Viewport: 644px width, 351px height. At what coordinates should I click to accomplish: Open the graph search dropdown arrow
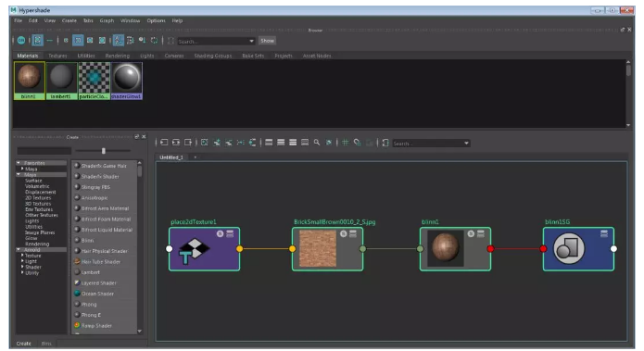point(466,144)
